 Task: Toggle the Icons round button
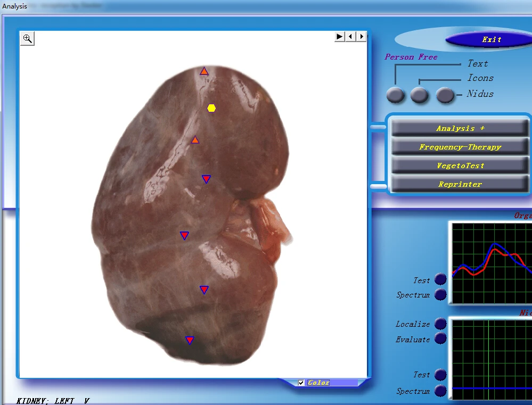[419, 95]
